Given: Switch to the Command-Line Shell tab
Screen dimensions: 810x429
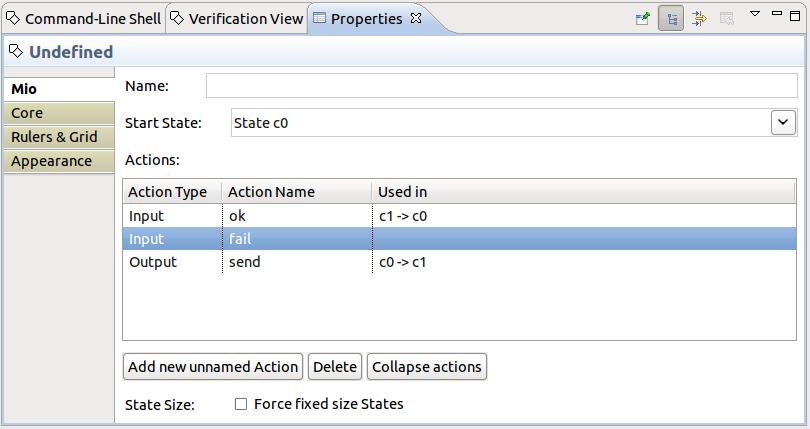Looking at the screenshot, I should point(84,19).
